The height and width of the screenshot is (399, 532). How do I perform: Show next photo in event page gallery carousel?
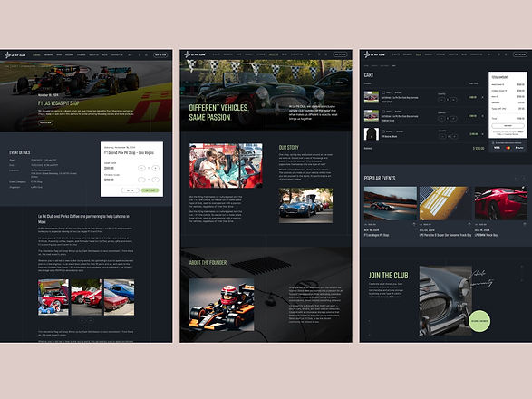(x=91, y=320)
